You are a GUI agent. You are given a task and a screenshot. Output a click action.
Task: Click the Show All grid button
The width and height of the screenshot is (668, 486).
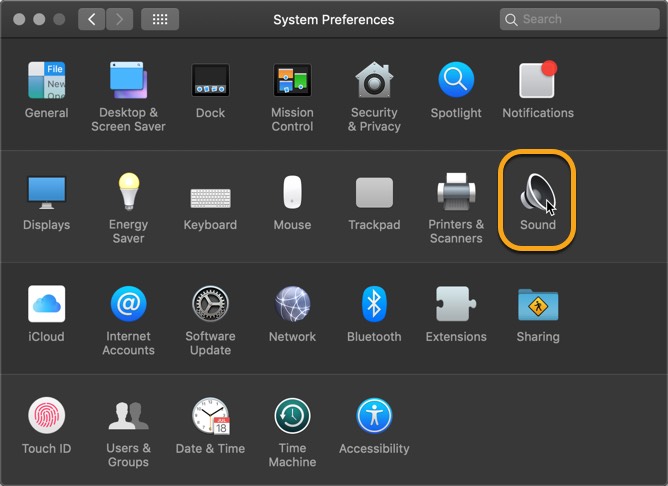click(160, 19)
